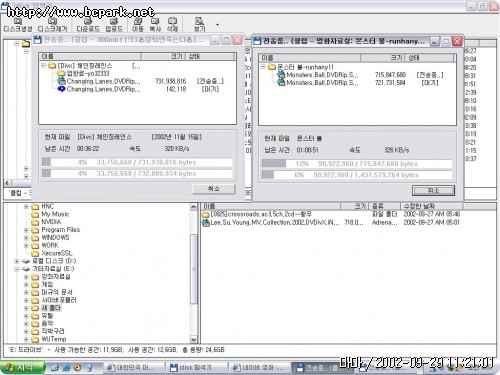
Task: Switch to the 대한민국 browser taskbar button
Action: (x=133, y=368)
